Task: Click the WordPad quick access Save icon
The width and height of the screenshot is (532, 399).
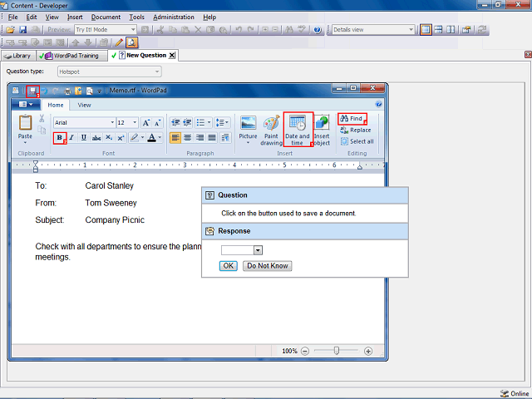Action: click(33, 91)
